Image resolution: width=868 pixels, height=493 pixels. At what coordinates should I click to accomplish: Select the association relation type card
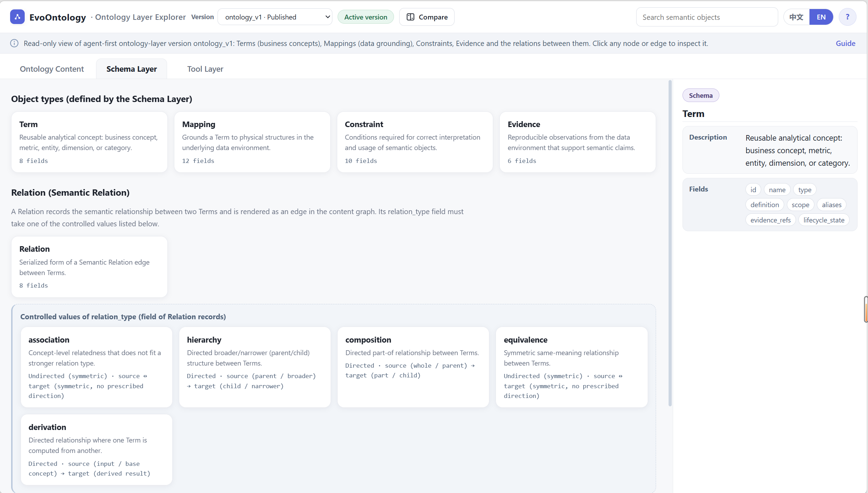point(96,367)
